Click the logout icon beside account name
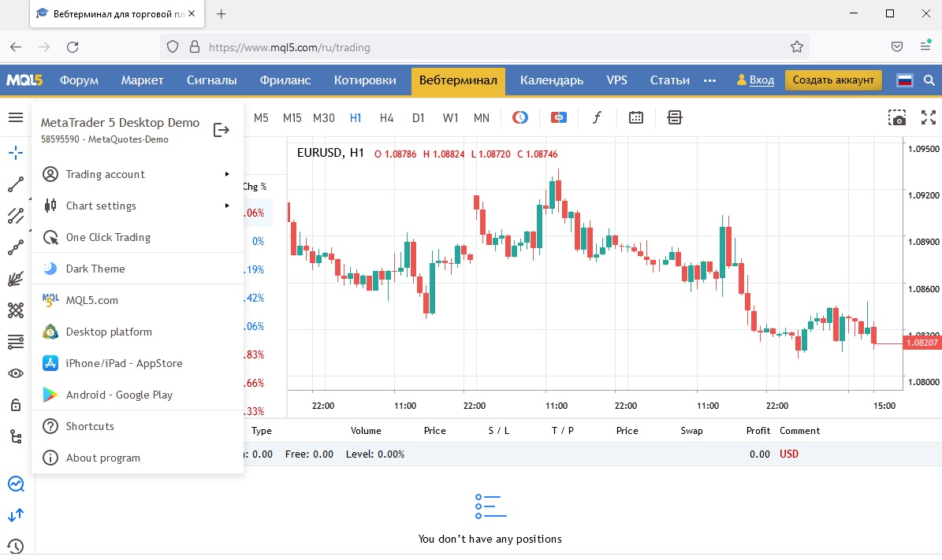Screen dimensions: 942x560 pyautogui.click(x=221, y=130)
